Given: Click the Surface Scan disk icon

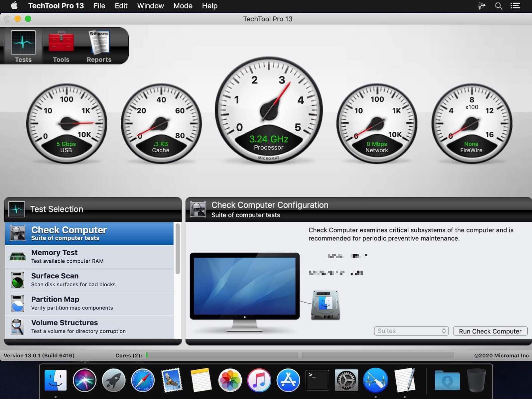Looking at the screenshot, I should [x=17, y=280].
